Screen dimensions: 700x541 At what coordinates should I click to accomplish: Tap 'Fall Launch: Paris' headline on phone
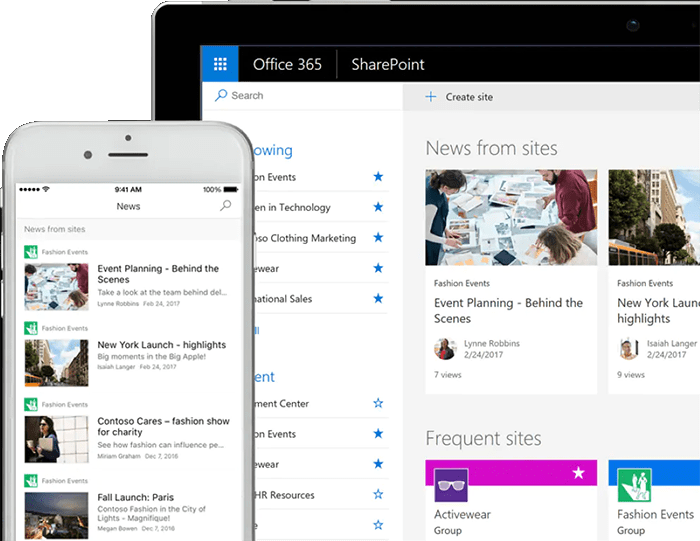tap(136, 497)
